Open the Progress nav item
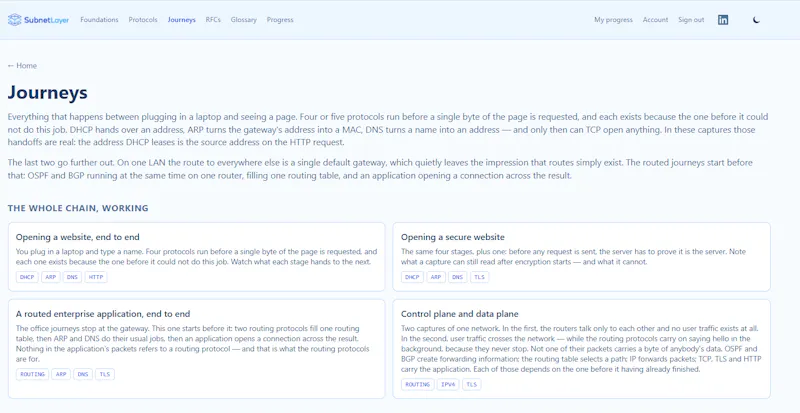 click(280, 20)
